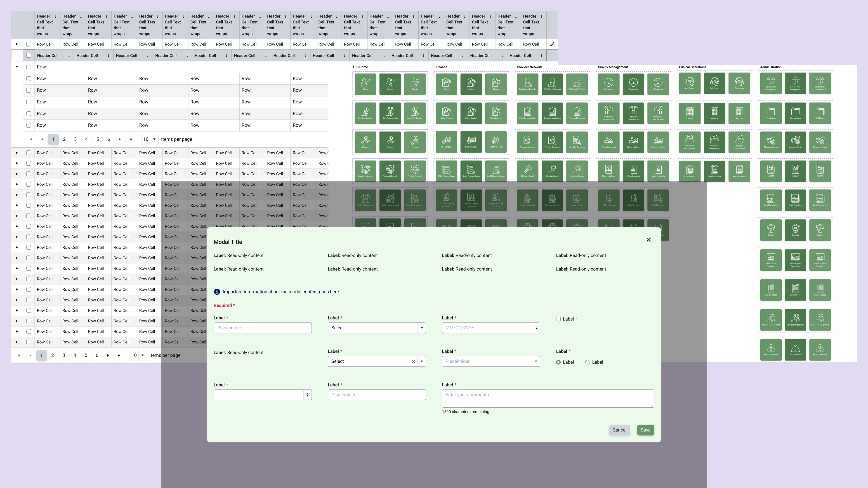
Task: Open the dark MUE Limitations tile
Action: point(796,350)
